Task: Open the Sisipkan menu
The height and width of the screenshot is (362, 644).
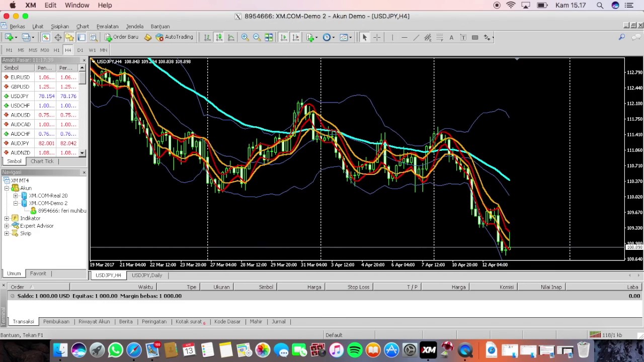Action: [60, 27]
